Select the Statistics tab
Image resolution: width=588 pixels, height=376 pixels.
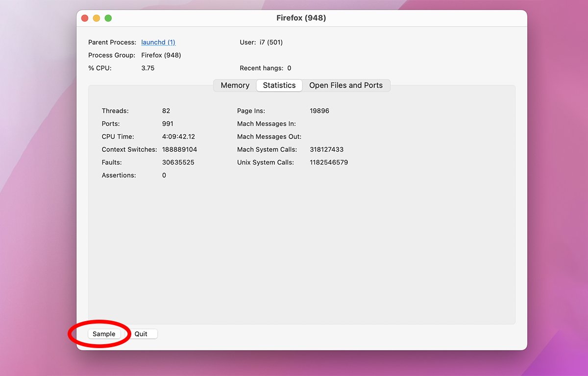pyautogui.click(x=279, y=85)
